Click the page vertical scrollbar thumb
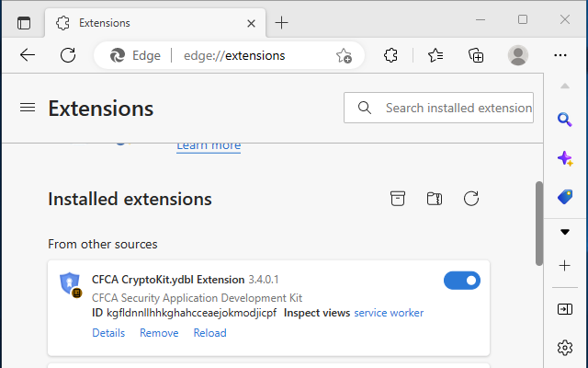This screenshot has width=588, height=368. [538, 221]
